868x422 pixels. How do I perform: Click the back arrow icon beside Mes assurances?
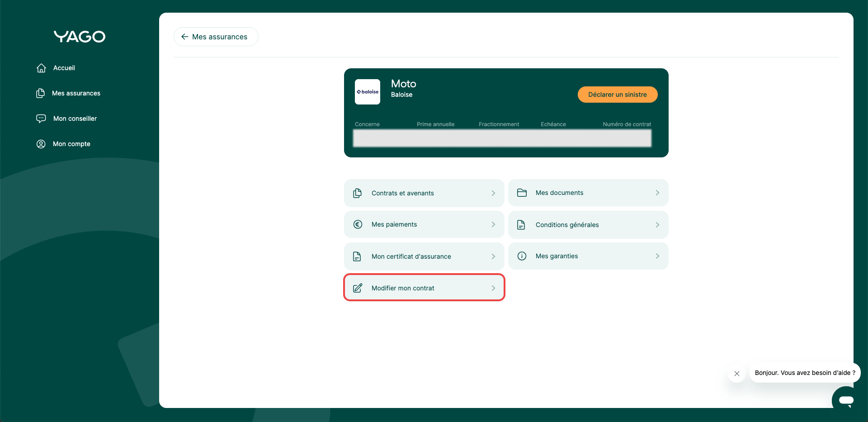click(184, 37)
